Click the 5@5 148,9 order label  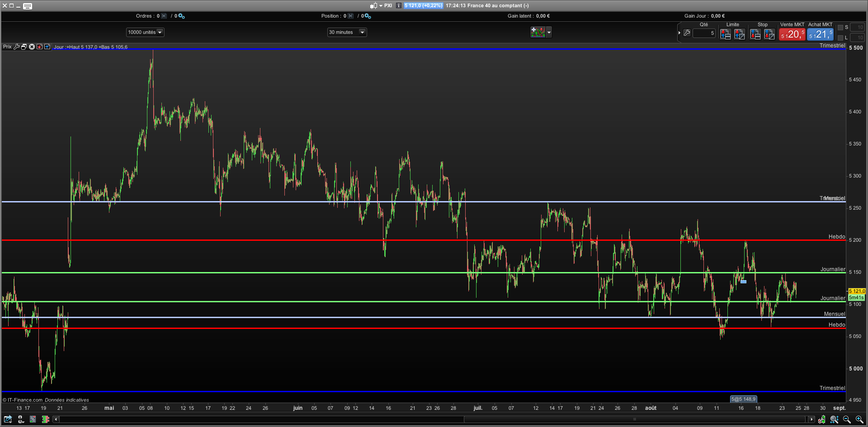coord(744,399)
